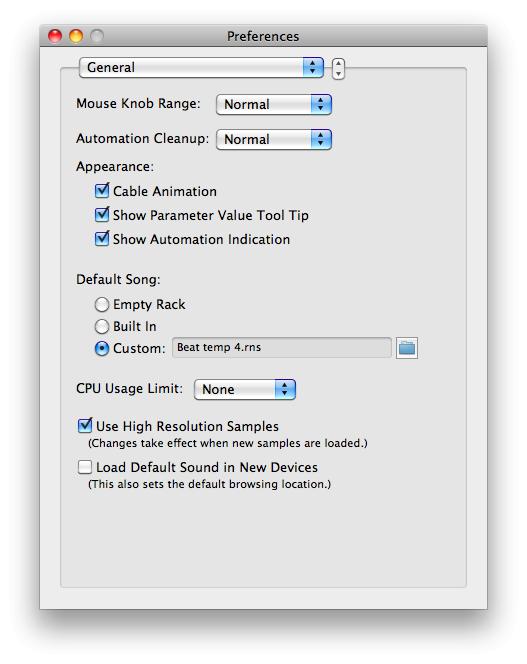
Task: Open the CPU Usage Limit dropdown
Action: tap(244, 389)
